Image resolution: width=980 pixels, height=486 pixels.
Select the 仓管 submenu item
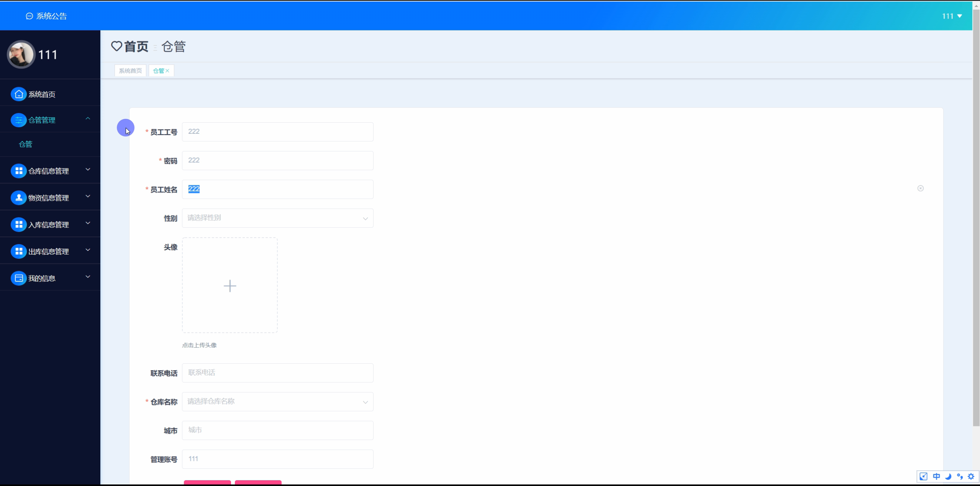tap(26, 144)
